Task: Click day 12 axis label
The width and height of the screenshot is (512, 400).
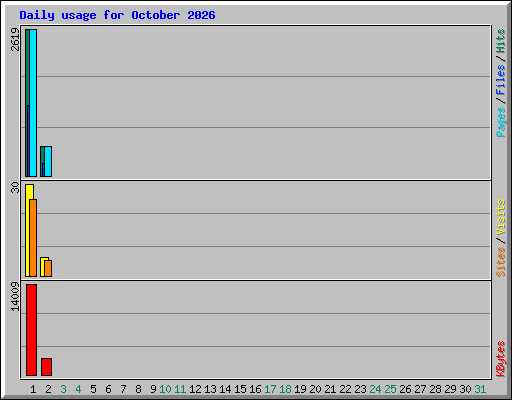Action: point(195,389)
